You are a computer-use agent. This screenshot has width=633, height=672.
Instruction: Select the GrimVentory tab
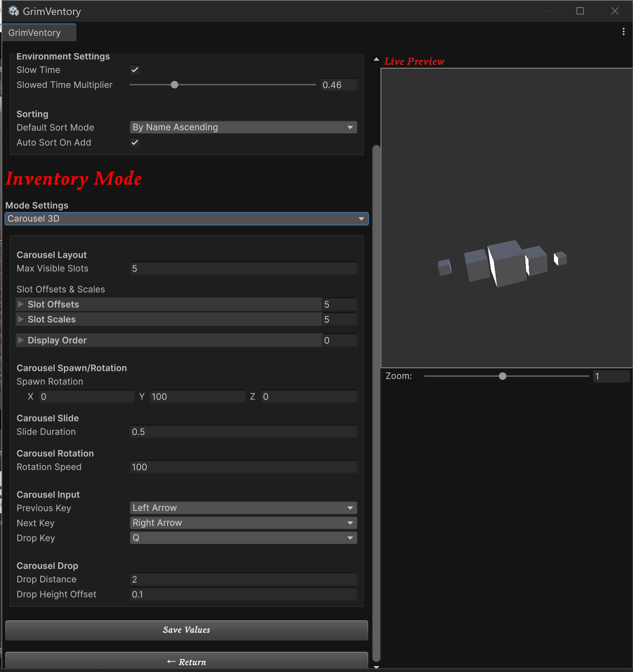[39, 33]
